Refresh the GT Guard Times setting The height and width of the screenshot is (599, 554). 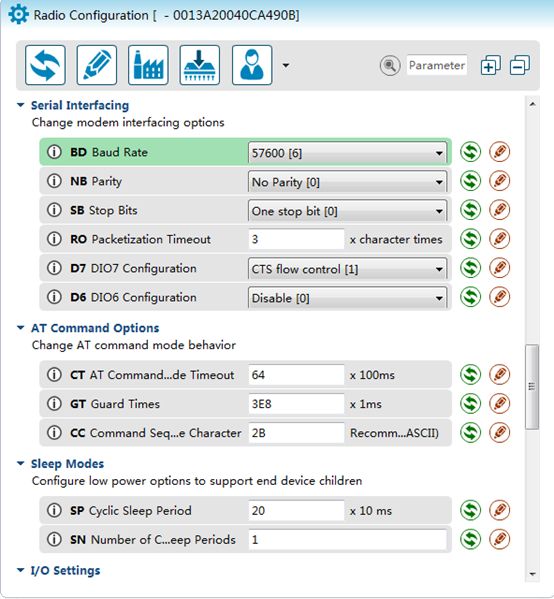pos(470,404)
